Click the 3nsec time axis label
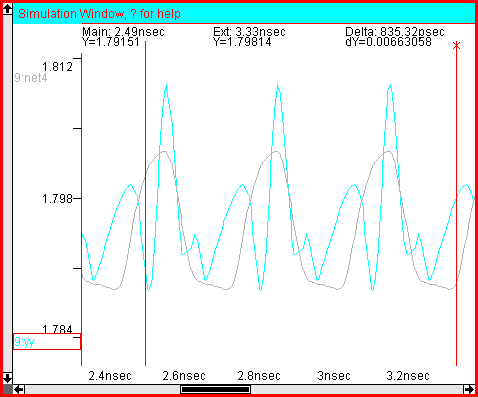The width and height of the screenshot is (478, 397). (x=334, y=376)
